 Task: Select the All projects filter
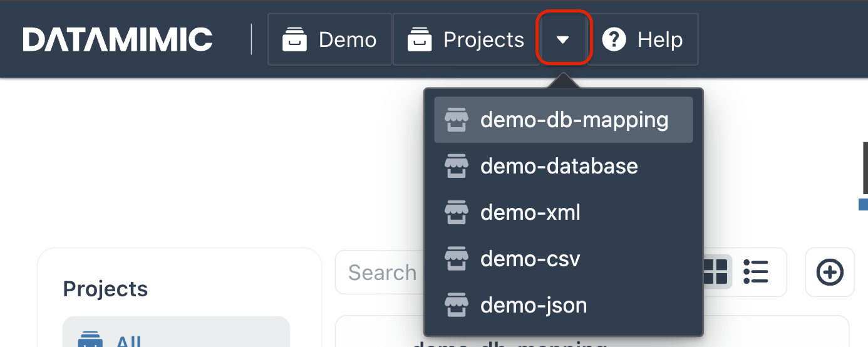tap(176, 332)
